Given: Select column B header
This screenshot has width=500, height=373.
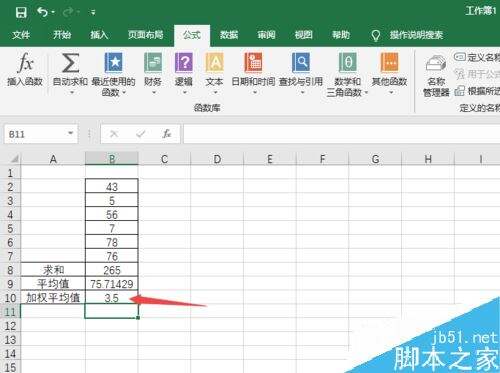Looking at the screenshot, I should pyautogui.click(x=112, y=159).
